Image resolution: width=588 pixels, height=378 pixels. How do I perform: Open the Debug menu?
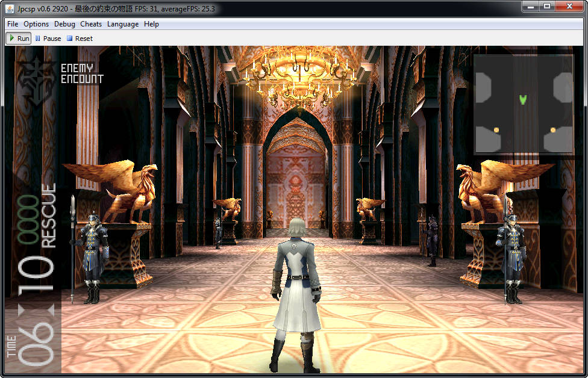tap(64, 24)
